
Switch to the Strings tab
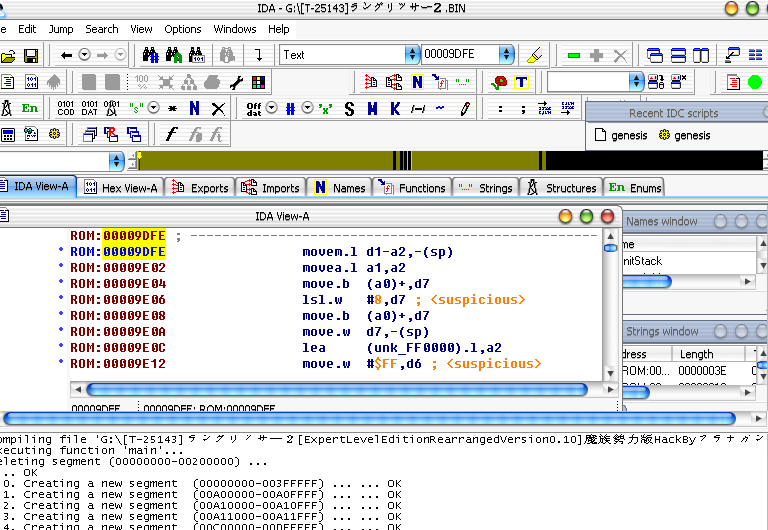coord(485,188)
